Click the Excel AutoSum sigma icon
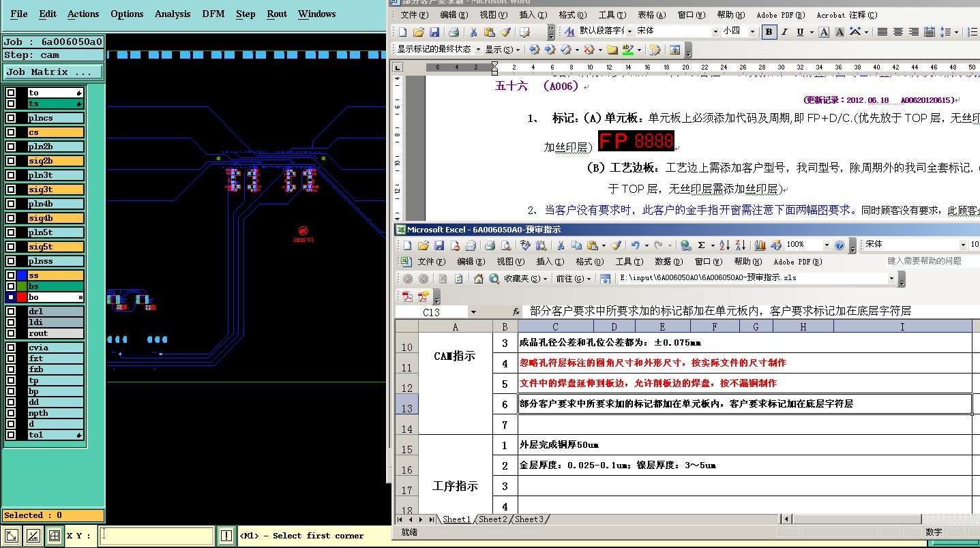 pyautogui.click(x=702, y=245)
